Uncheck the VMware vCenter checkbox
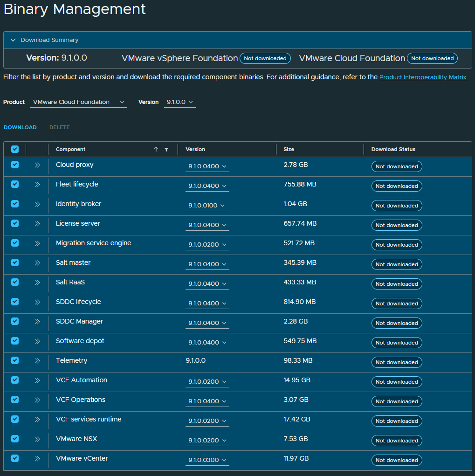 [15, 458]
